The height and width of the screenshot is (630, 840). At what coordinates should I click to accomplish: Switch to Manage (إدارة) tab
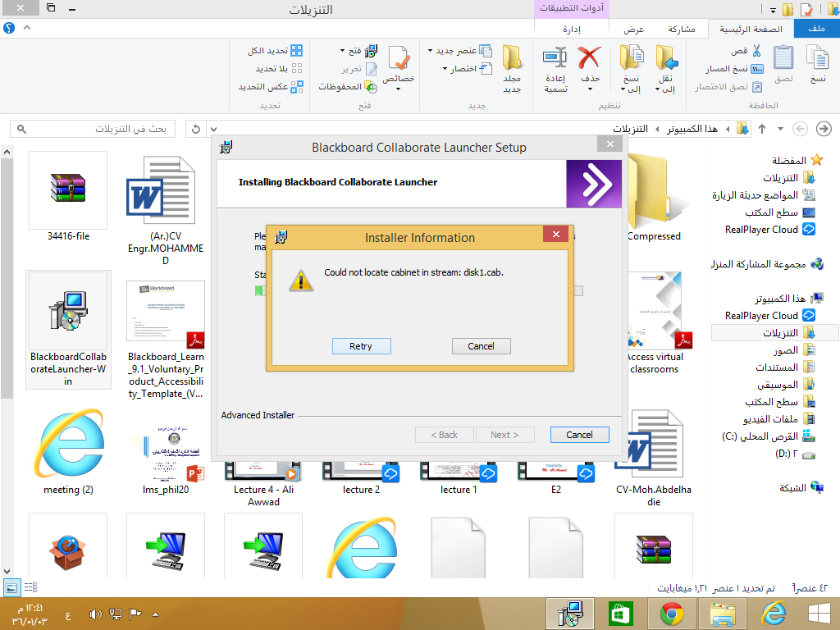[572, 29]
